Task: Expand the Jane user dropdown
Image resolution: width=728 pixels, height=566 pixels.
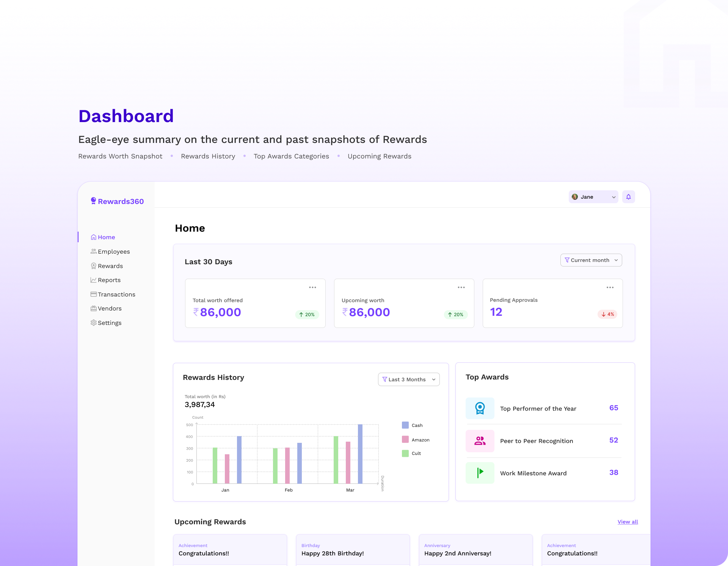Action: tap(613, 197)
